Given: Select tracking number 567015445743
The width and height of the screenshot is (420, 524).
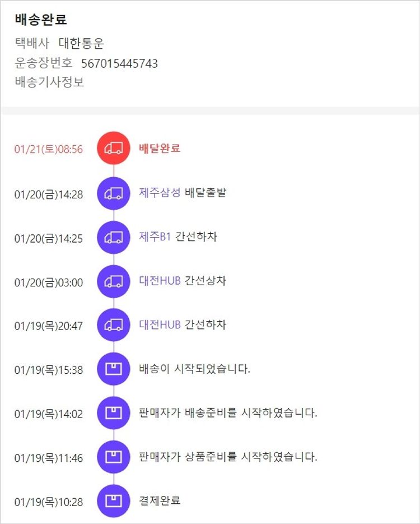Looking at the screenshot, I should click(x=119, y=63).
